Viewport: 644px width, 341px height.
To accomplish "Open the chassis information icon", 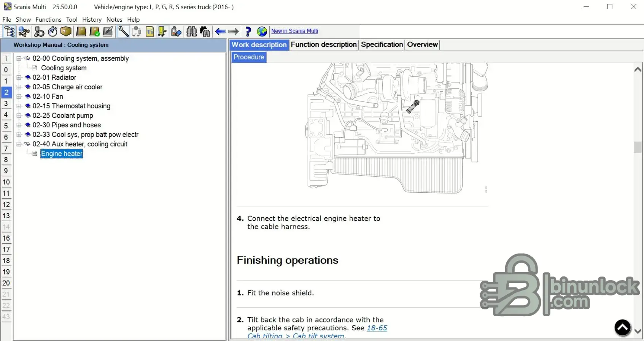I will coord(24,32).
